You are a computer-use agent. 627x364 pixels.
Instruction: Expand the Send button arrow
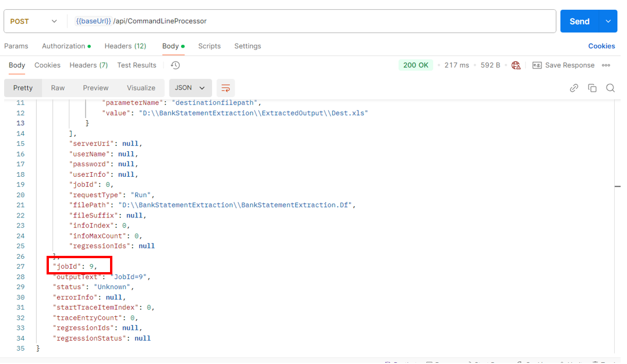point(608,21)
